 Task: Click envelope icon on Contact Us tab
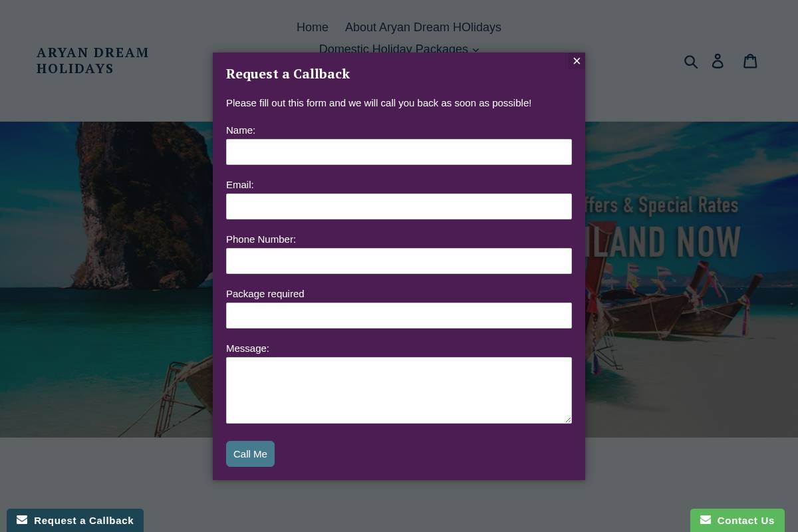(x=706, y=520)
